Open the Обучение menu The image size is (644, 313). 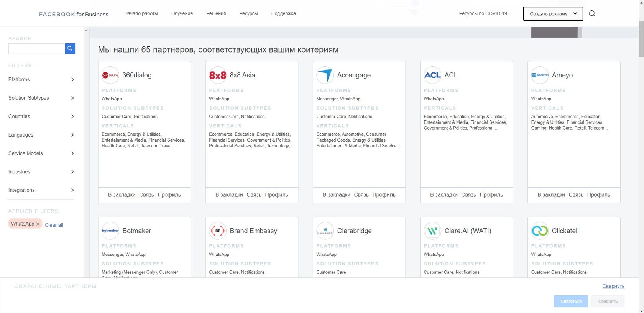coord(182,13)
